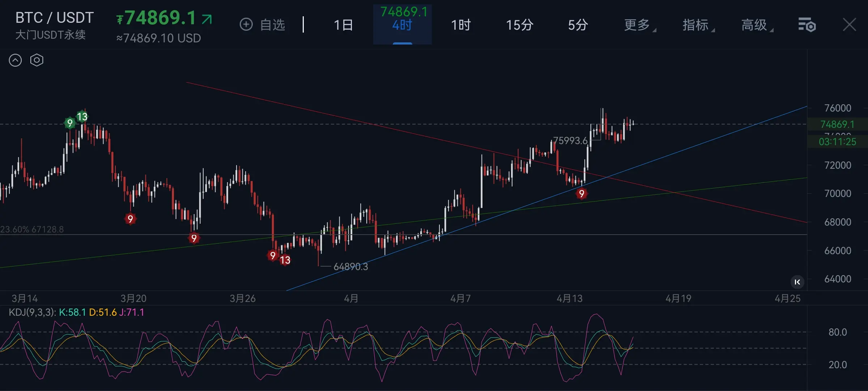This screenshot has height=391, width=868.
Task: Click the red 9 marker near April 13
Action: point(582,194)
